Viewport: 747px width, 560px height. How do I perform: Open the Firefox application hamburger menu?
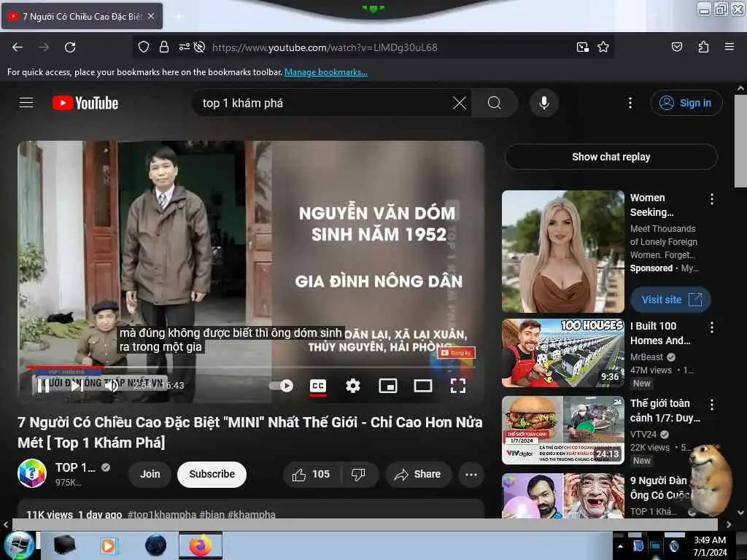click(729, 47)
